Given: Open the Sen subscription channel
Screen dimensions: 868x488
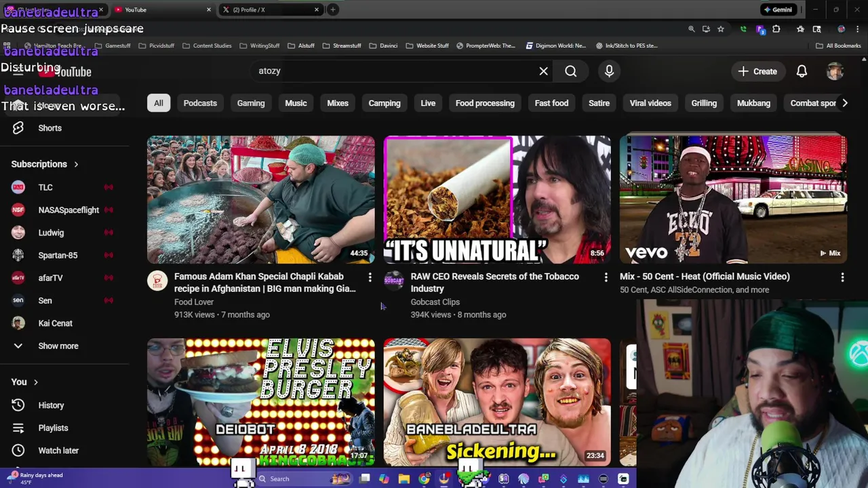Looking at the screenshot, I should tap(45, 301).
